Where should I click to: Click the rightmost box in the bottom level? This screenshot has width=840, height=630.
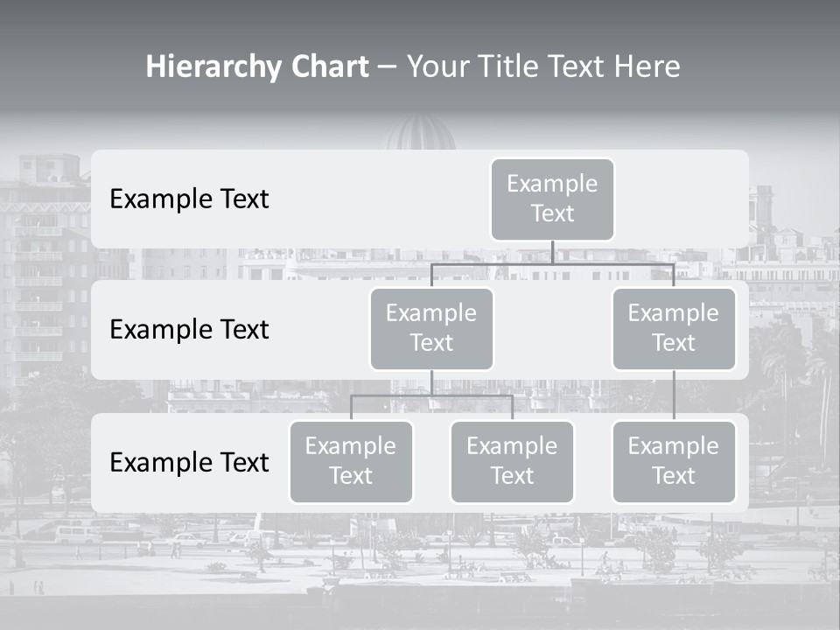click(x=674, y=461)
